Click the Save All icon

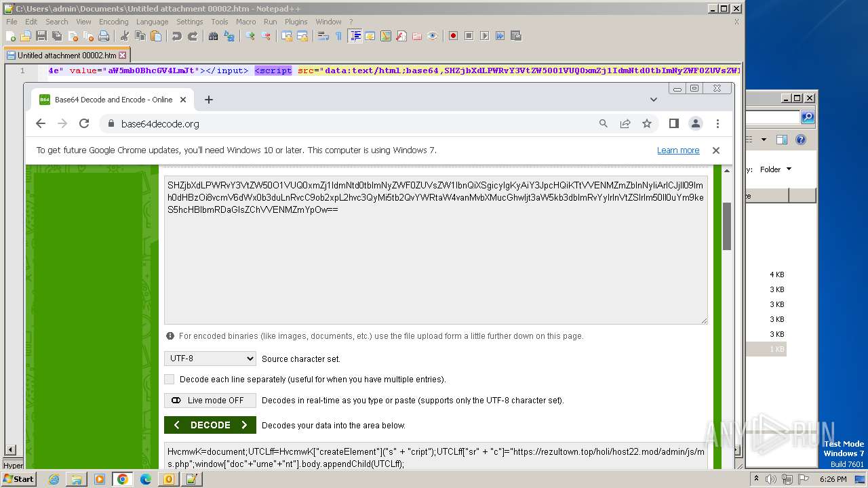click(57, 36)
